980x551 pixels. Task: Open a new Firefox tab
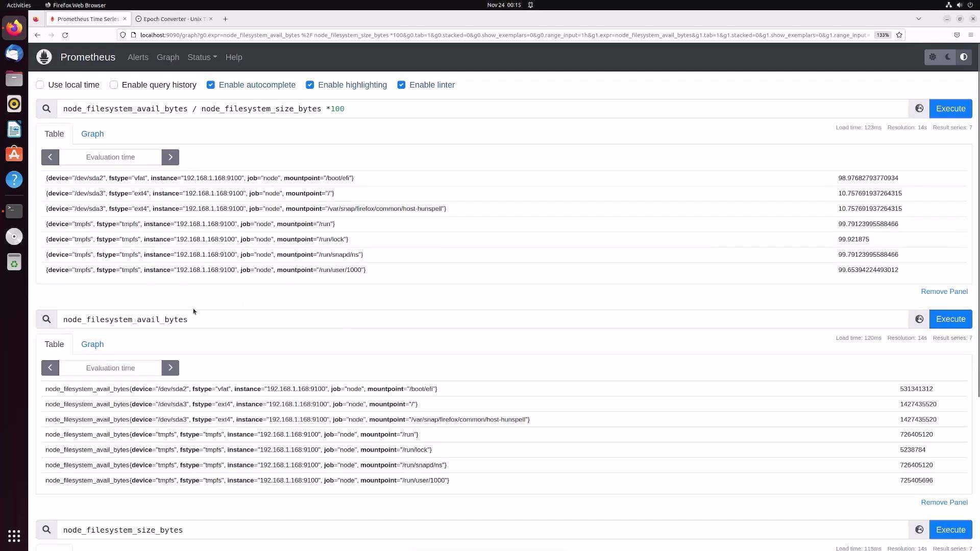point(225,19)
